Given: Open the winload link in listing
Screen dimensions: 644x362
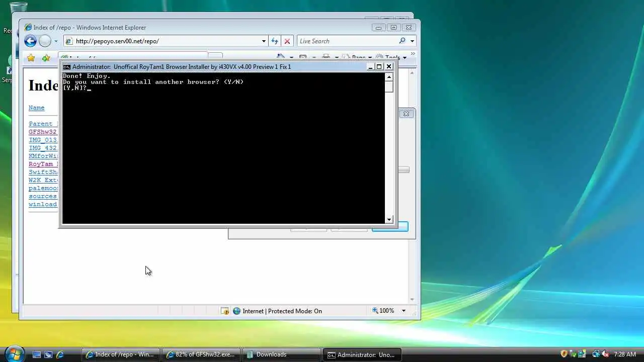Looking at the screenshot, I should (x=43, y=204).
